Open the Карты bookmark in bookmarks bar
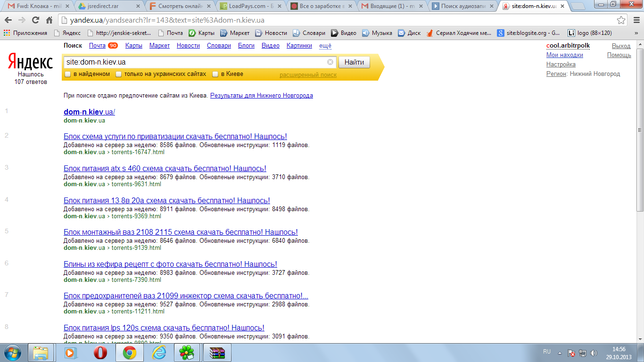 coord(202,33)
